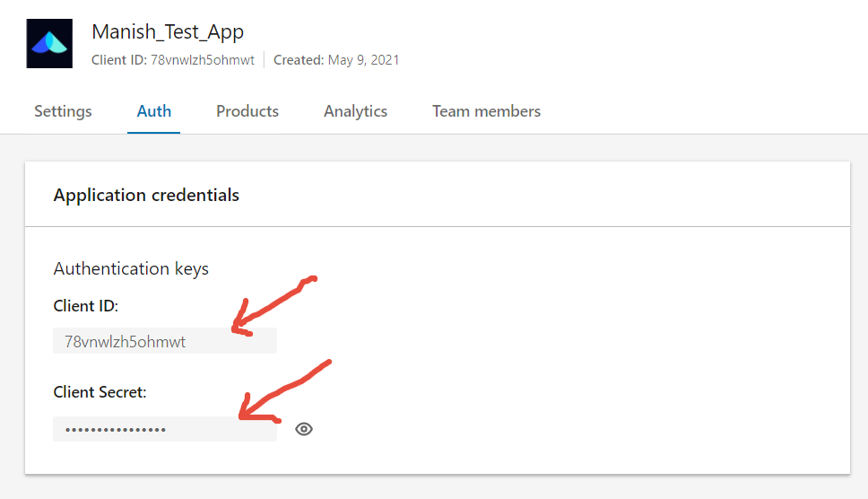The height and width of the screenshot is (499, 868).
Task: Click the red arrow pointing to Client Secret
Action: 284,391
